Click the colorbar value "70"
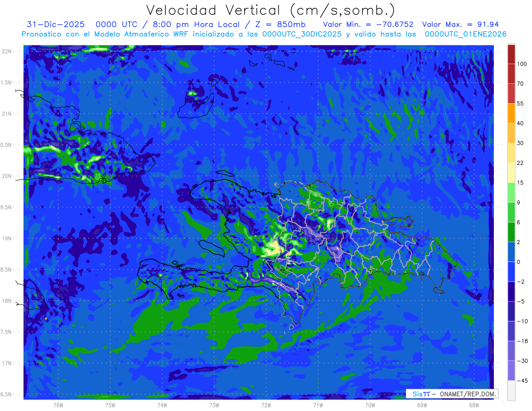Viewport: 532px width, 411px height. tap(520, 83)
